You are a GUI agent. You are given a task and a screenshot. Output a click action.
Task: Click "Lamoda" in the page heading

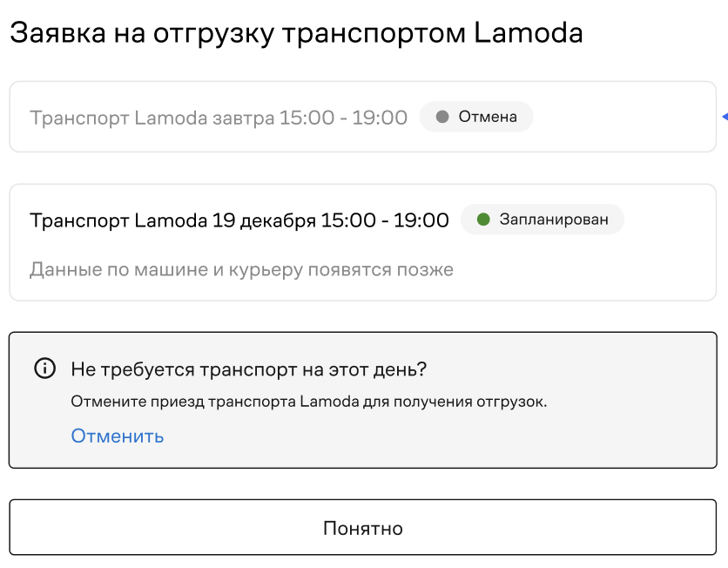529,32
